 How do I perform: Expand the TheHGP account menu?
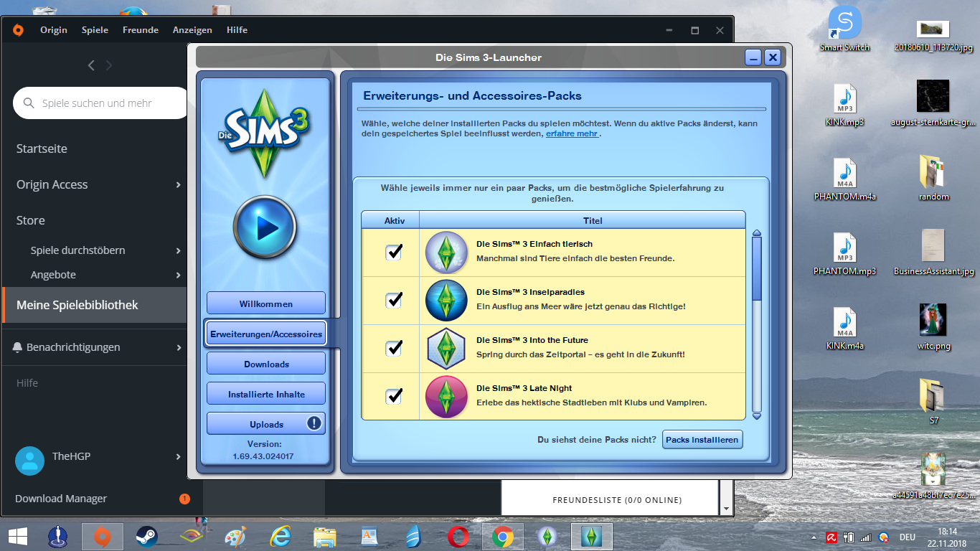(178, 457)
